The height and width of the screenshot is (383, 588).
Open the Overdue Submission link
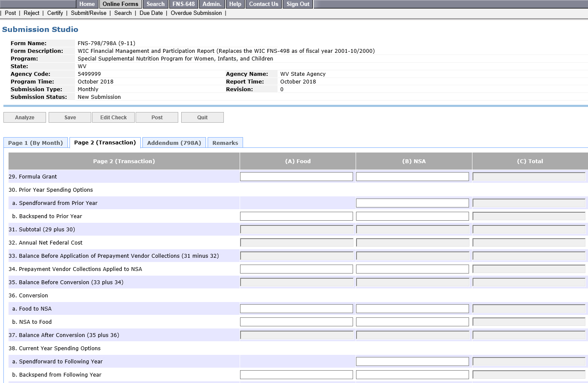(196, 13)
